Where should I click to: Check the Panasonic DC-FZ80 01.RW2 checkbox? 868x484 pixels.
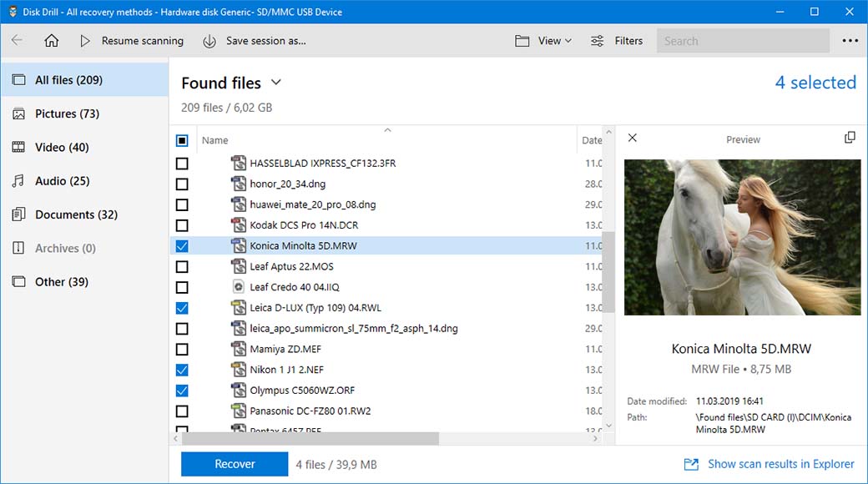tap(182, 411)
